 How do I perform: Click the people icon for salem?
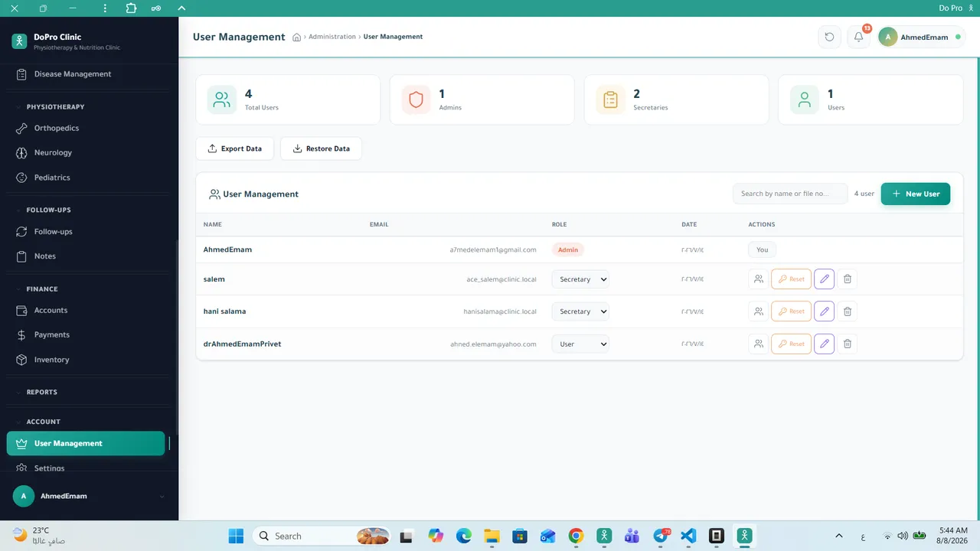tap(758, 279)
